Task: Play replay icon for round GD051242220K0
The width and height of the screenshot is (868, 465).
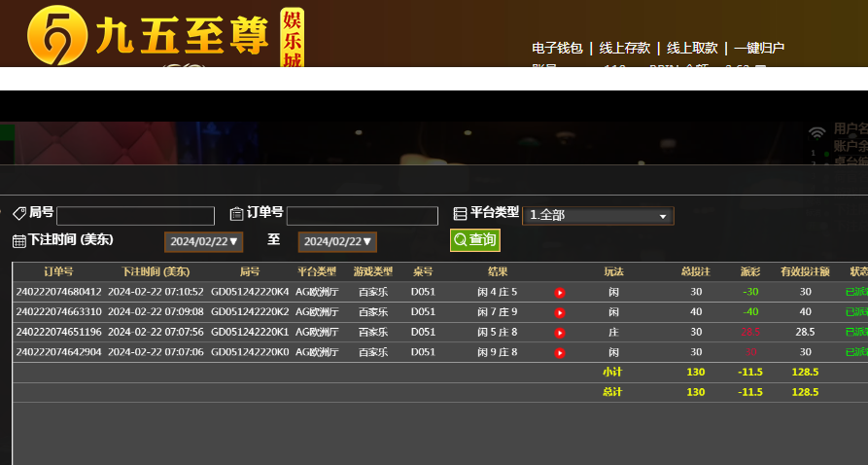Action: (x=560, y=353)
